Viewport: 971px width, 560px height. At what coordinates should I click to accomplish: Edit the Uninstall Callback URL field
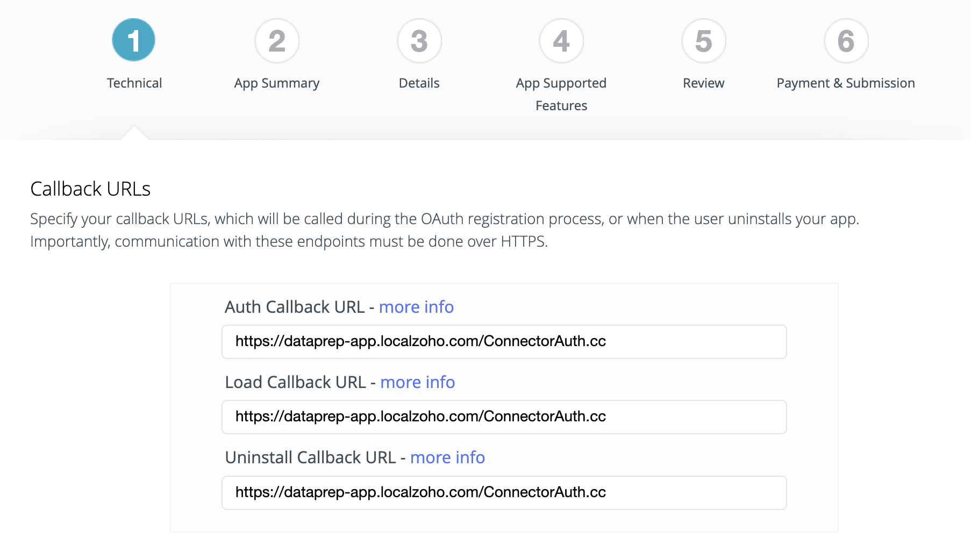coord(504,493)
